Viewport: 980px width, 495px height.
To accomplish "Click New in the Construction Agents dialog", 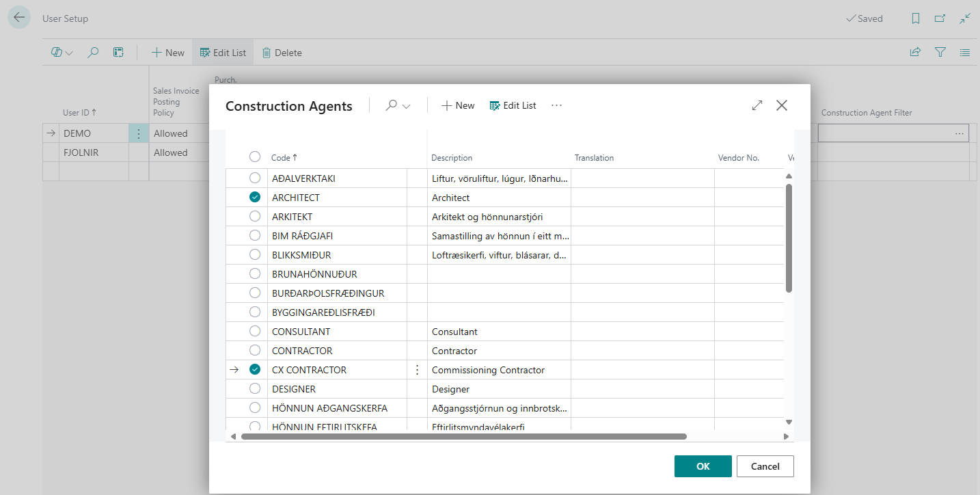I will pyautogui.click(x=458, y=105).
